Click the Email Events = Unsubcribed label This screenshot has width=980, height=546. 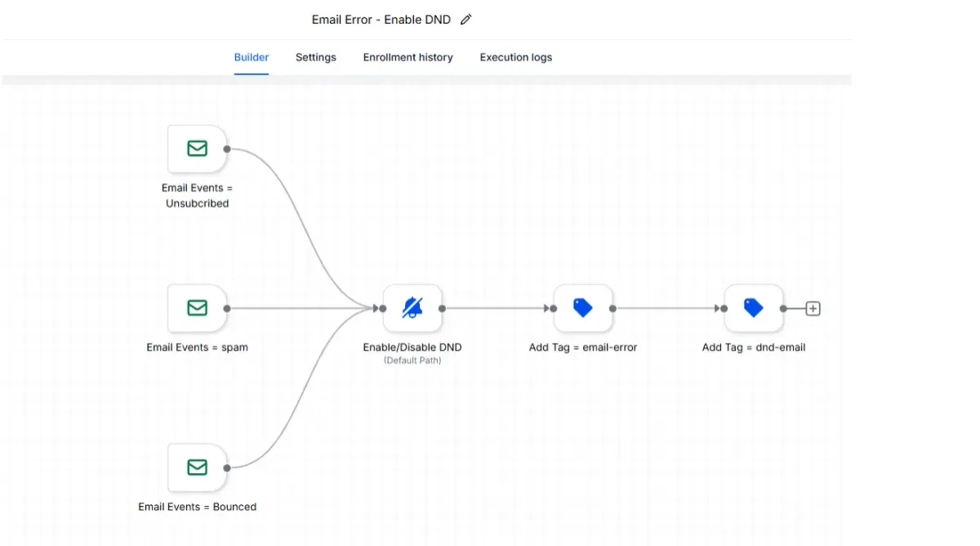pyautogui.click(x=197, y=195)
